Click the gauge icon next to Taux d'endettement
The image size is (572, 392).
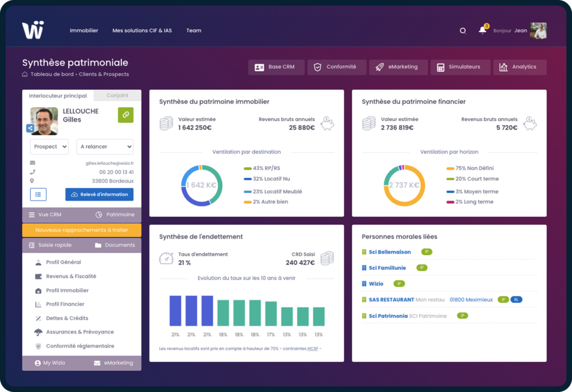166,257
